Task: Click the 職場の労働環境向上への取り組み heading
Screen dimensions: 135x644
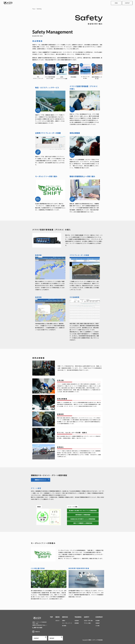Action: 82,176
